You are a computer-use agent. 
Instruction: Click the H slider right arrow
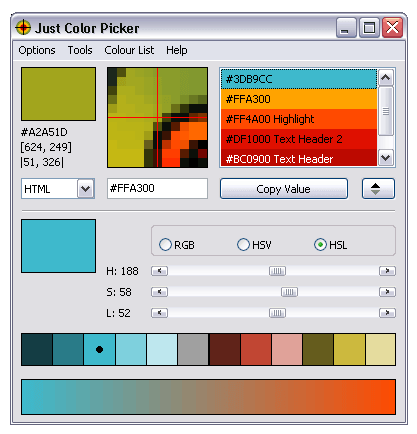(387, 271)
